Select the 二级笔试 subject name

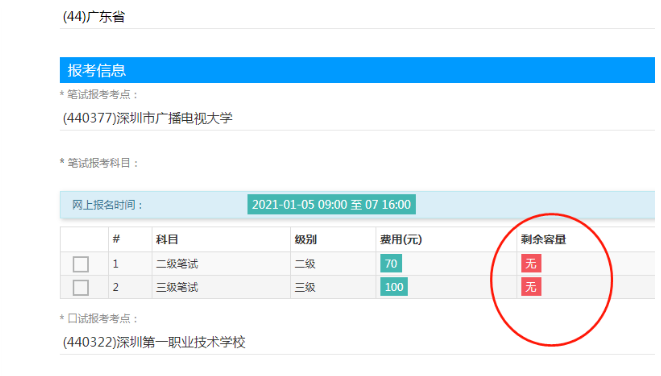point(177,264)
